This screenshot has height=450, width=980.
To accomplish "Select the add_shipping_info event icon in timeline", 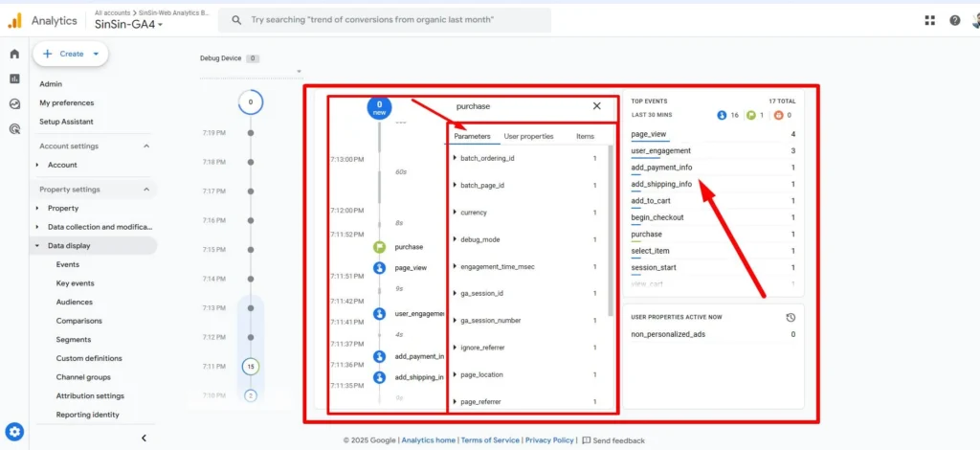I will point(379,377).
